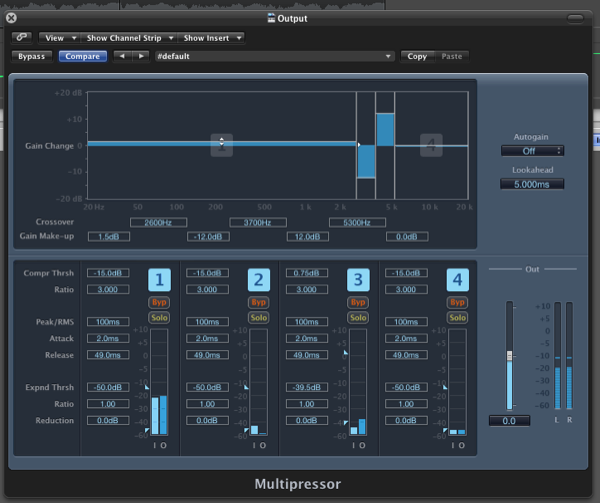
Task: Click band 1 input/output level meter
Action: [159, 382]
